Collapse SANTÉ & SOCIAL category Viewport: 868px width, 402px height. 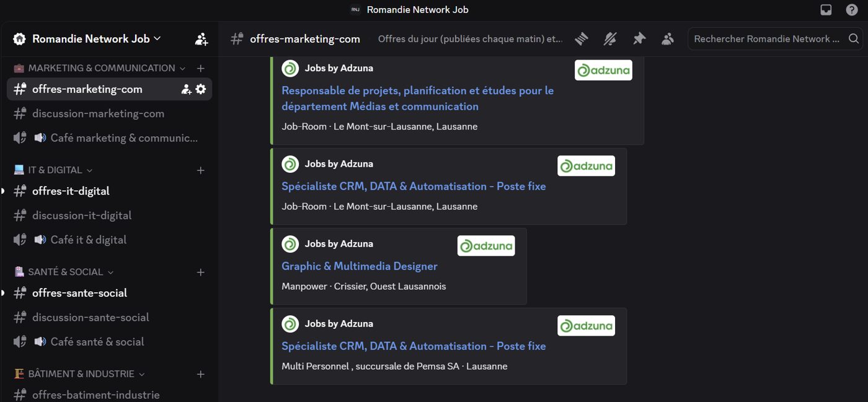coord(64,272)
